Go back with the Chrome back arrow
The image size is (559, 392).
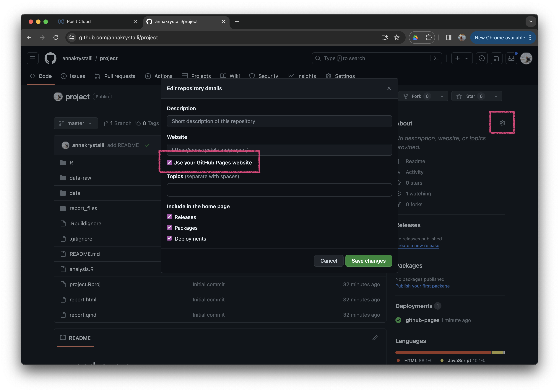click(x=29, y=37)
